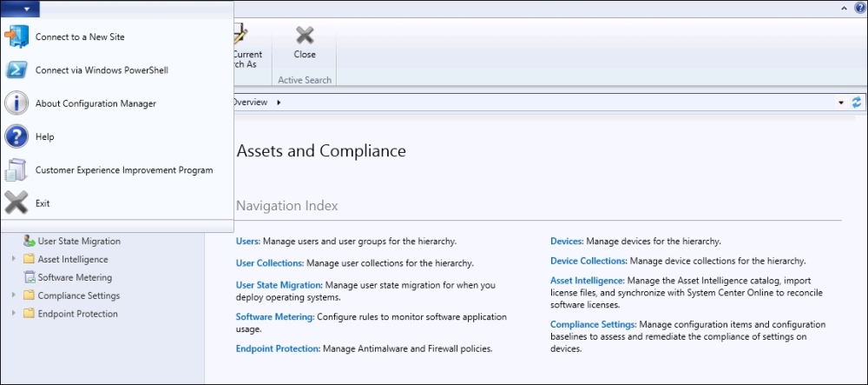Refresh the view using the refresh icon

[857, 103]
